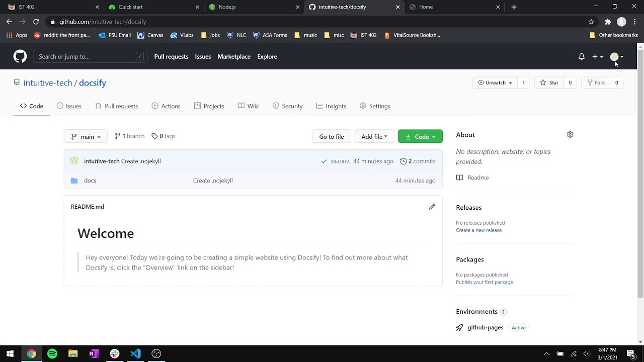Switch to the Quick start tab
This screenshot has width=644, height=362.
(x=153, y=7)
